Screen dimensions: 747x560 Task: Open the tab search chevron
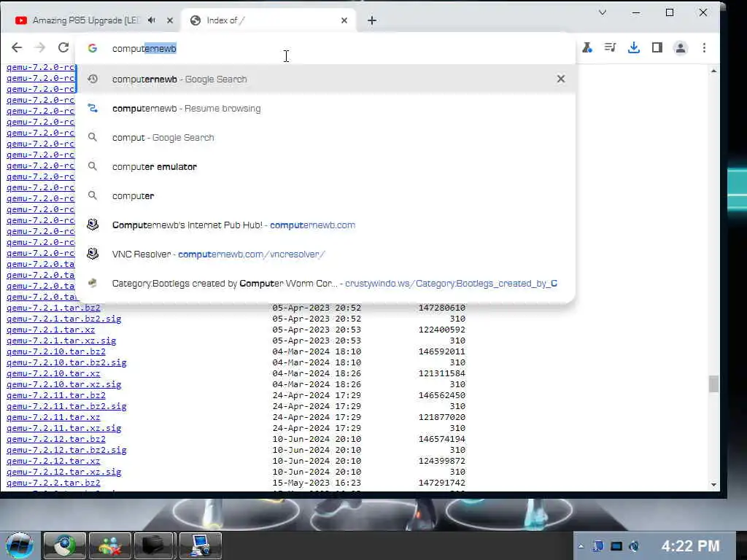603,13
